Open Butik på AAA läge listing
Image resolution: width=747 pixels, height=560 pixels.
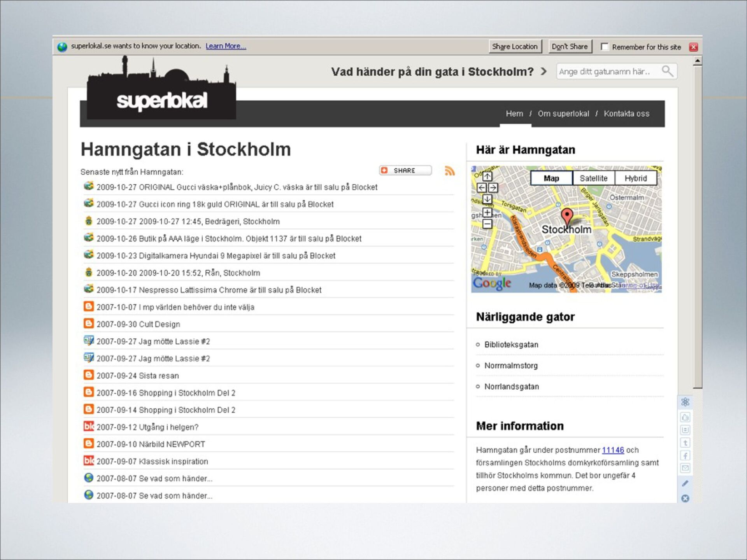229,238
